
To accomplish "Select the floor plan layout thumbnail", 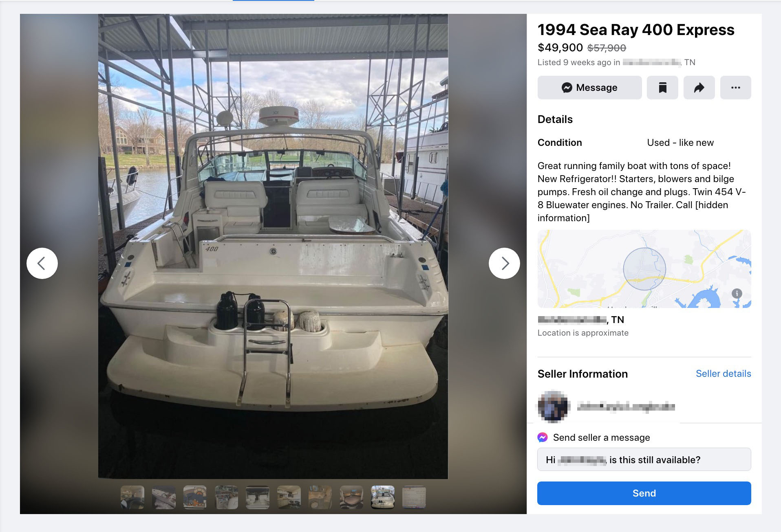I will pyautogui.click(x=195, y=497).
